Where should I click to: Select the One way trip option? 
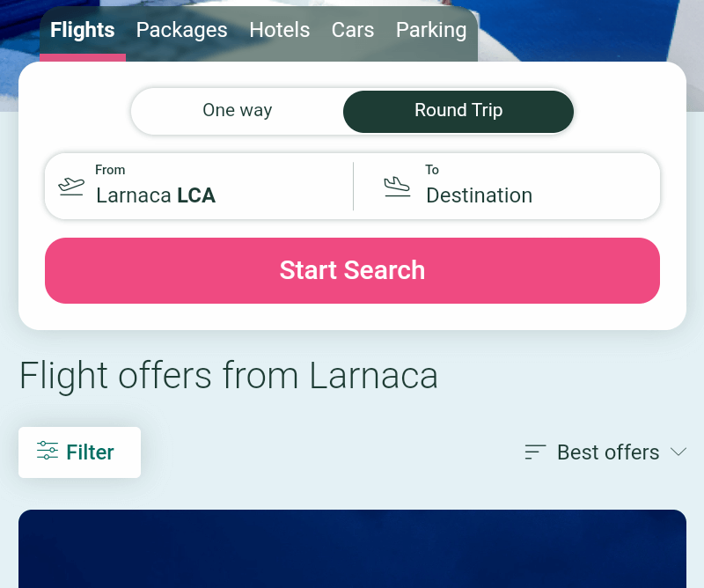238,111
